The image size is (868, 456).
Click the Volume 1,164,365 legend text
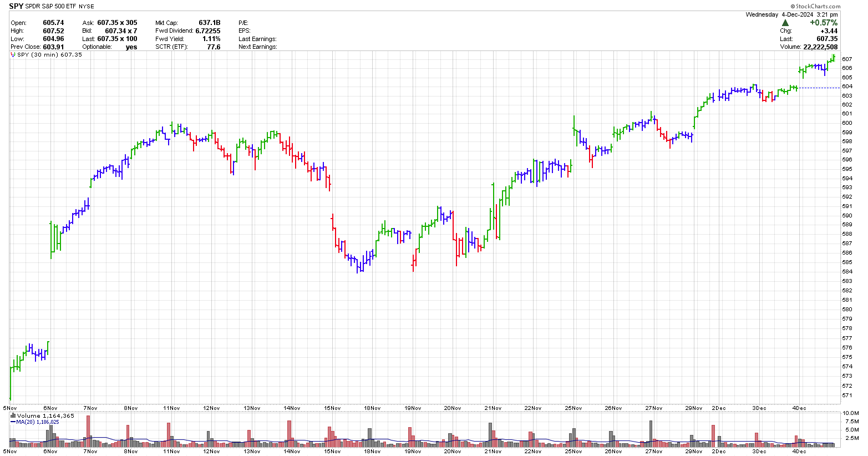45,416
